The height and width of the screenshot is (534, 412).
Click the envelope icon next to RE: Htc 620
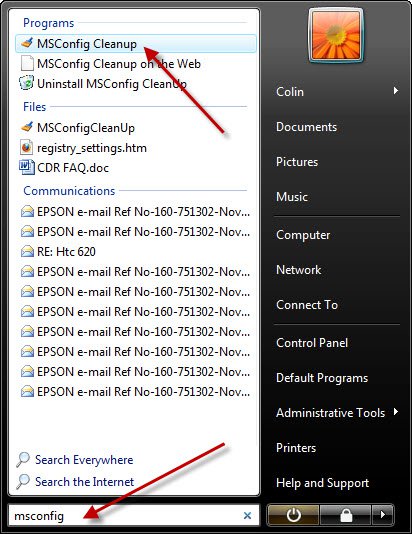pos(27,251)
